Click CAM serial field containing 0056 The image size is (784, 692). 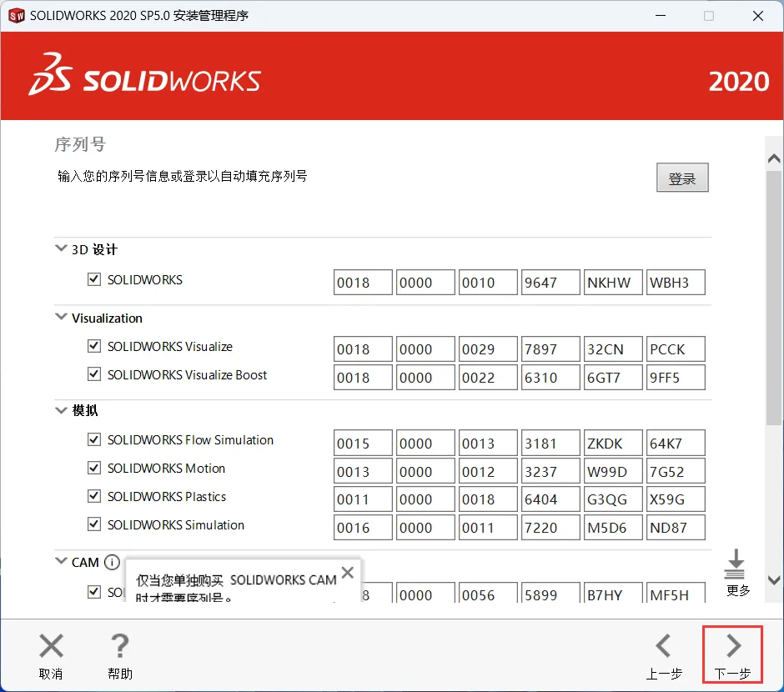(488, 593)
